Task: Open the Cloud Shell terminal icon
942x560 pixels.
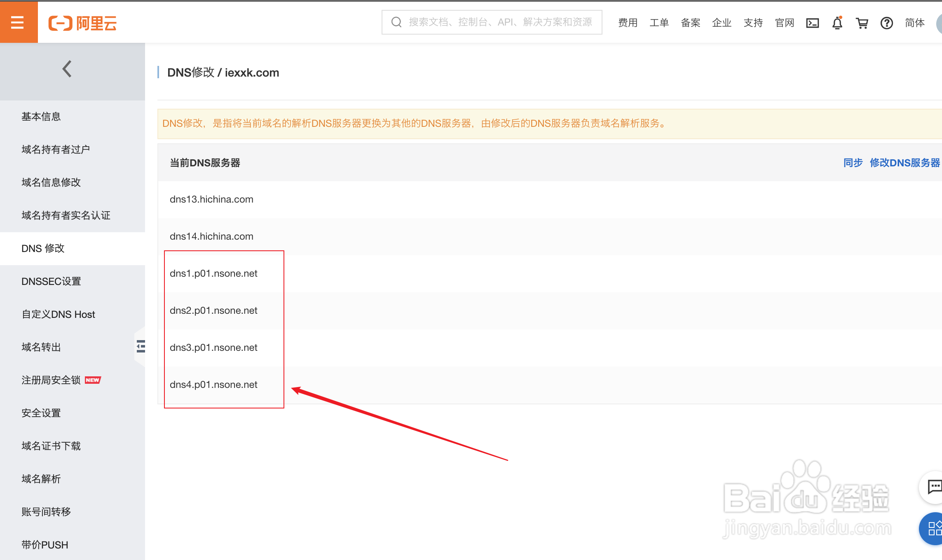Action: (812, 23)
